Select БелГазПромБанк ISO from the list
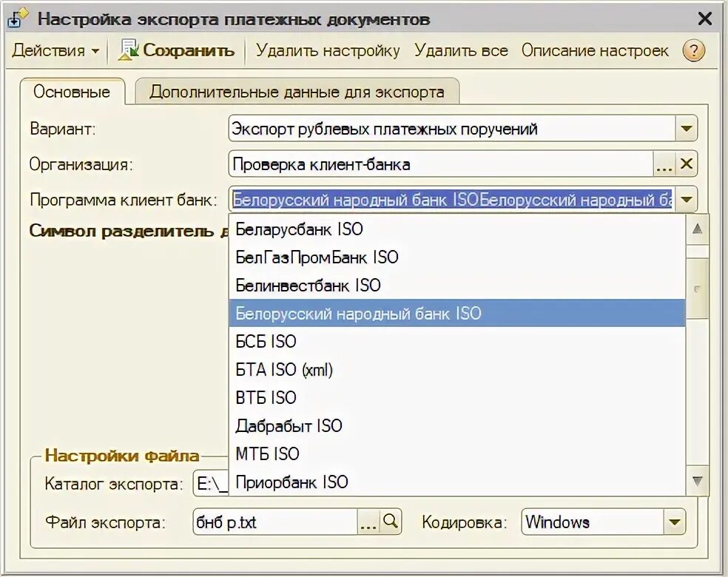The height and width of the screenshot is (577, 728). [457, 257]
